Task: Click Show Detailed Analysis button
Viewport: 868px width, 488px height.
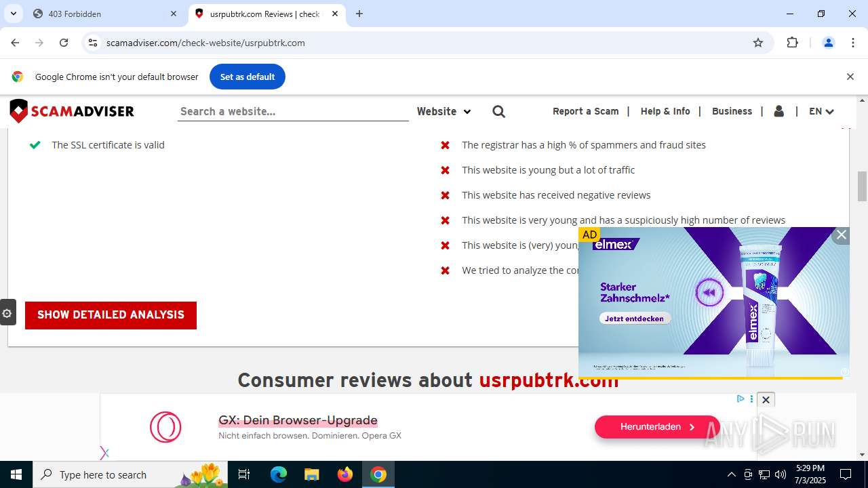Action: click(111, 315)
